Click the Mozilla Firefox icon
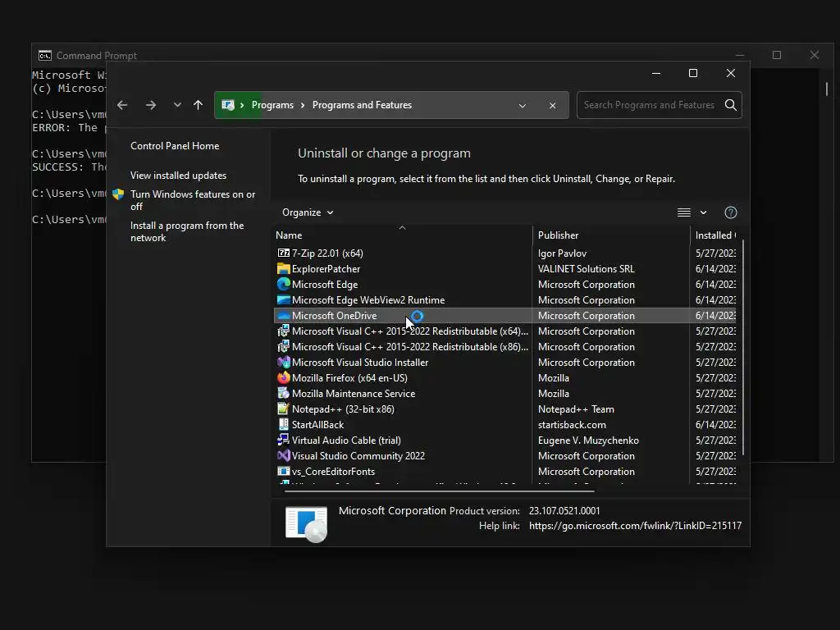This screenshot has width=840, height=630. point(283,377)
